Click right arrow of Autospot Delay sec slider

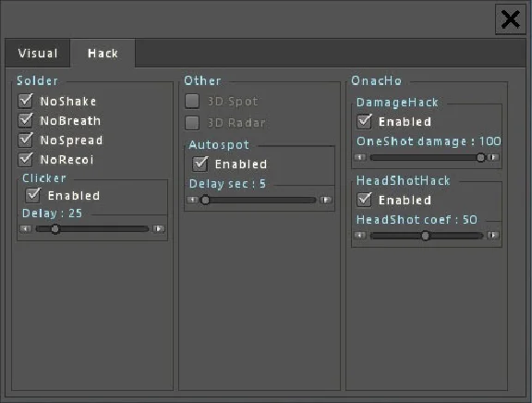(326, 200)
